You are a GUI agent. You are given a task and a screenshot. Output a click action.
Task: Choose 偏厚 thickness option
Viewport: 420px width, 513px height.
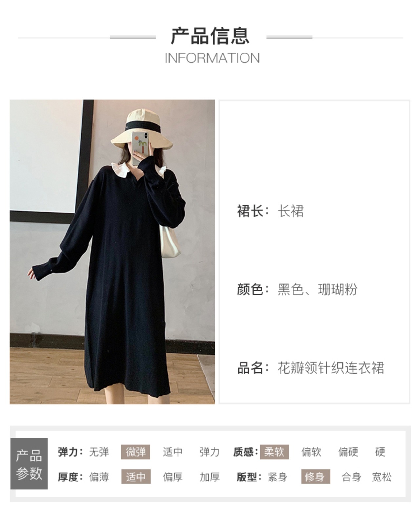pos(173,477)
